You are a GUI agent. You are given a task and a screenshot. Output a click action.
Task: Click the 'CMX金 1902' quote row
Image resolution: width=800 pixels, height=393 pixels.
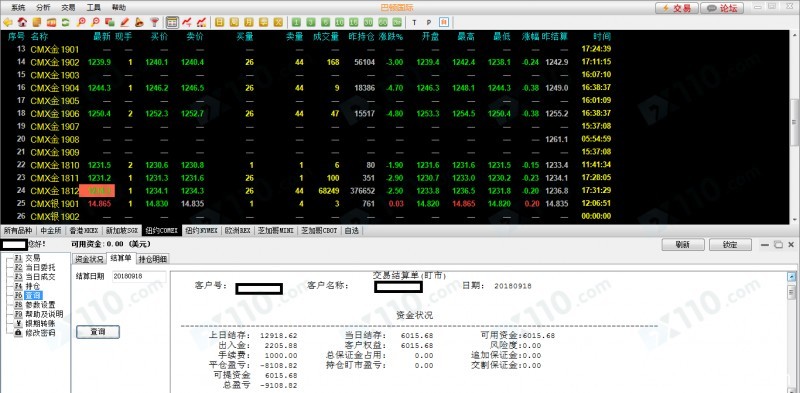306,62
